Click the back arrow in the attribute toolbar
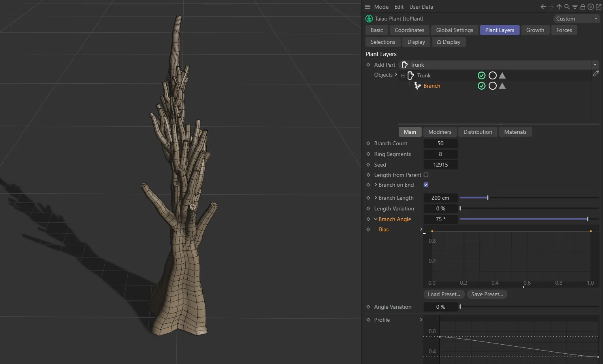This screenshot has height=364, width=603. pos(543,7)
